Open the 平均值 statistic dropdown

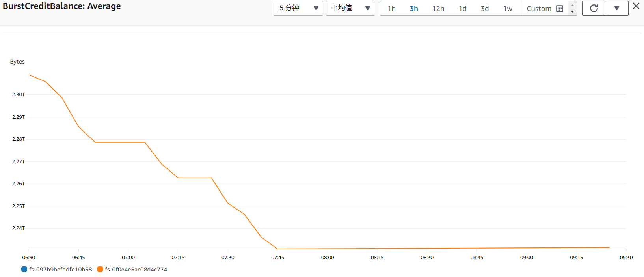(x=350, y=8)
